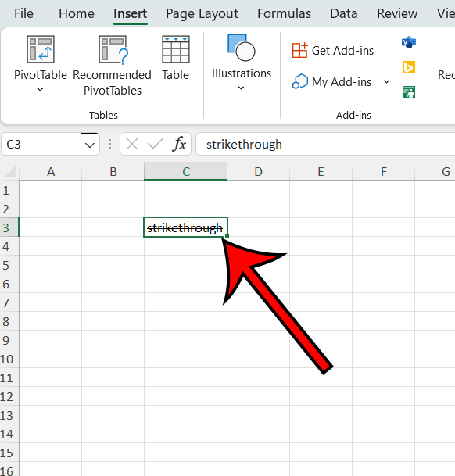Select row 8 header
Screen dimensions: 455x476
pos(9,321)
